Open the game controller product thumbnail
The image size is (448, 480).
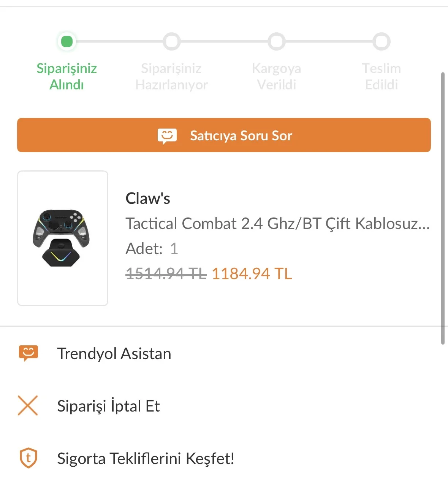tap(63, 238)
